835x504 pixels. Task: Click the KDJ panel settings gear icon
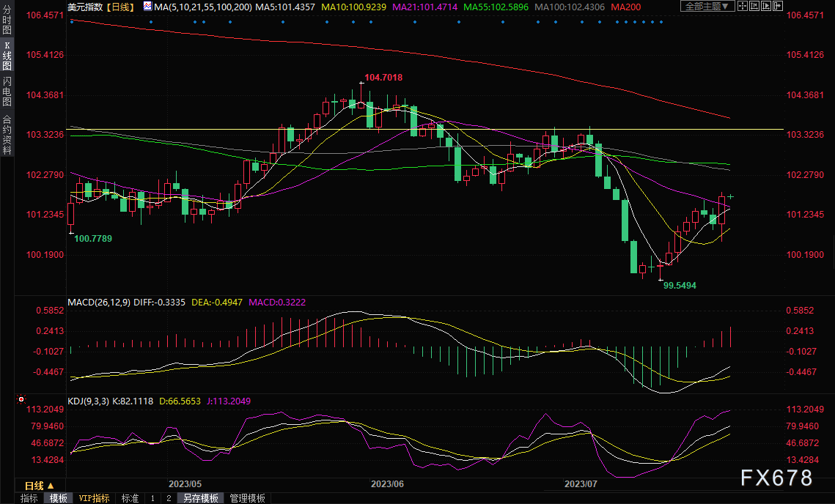click(x=21, y=400)
